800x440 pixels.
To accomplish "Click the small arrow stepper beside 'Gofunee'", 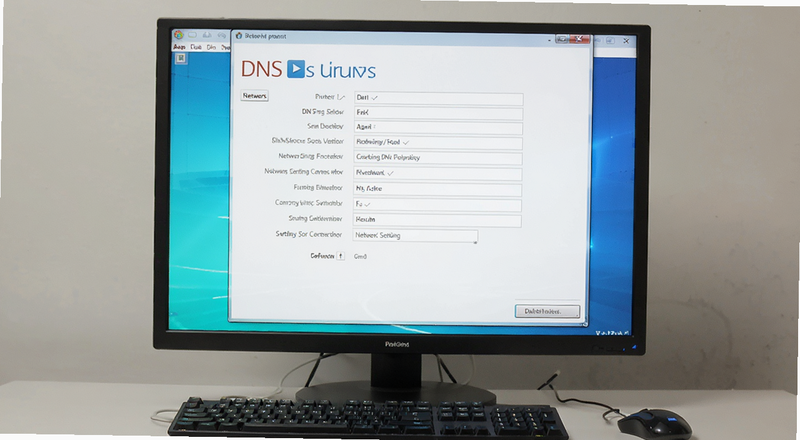I will (340, 256).
